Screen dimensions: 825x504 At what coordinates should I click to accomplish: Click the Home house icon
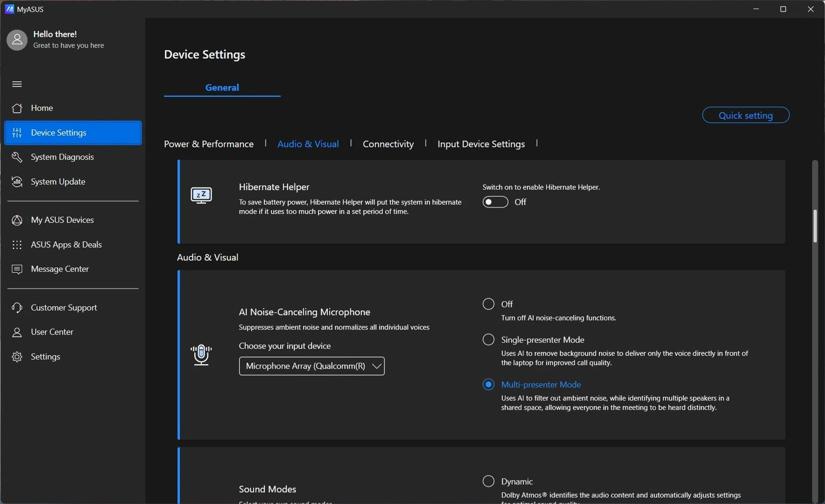pos(17,108)
